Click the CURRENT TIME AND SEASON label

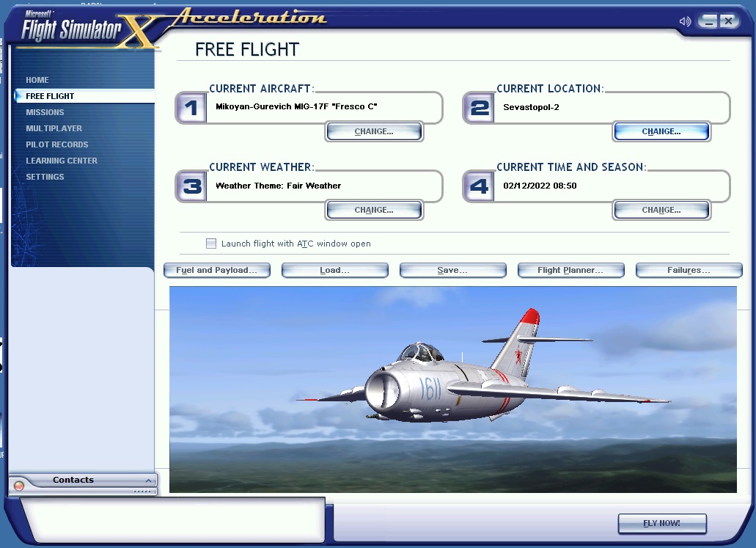click(x=571, y=167)
